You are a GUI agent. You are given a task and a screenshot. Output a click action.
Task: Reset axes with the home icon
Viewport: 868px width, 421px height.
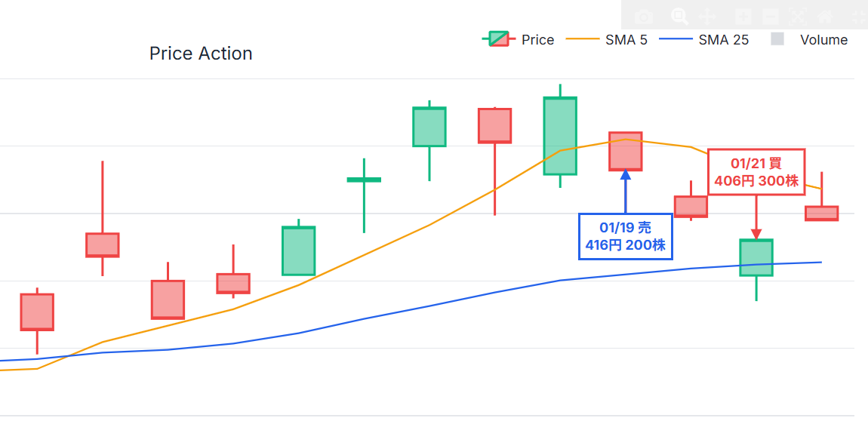[x=825, y=16]
